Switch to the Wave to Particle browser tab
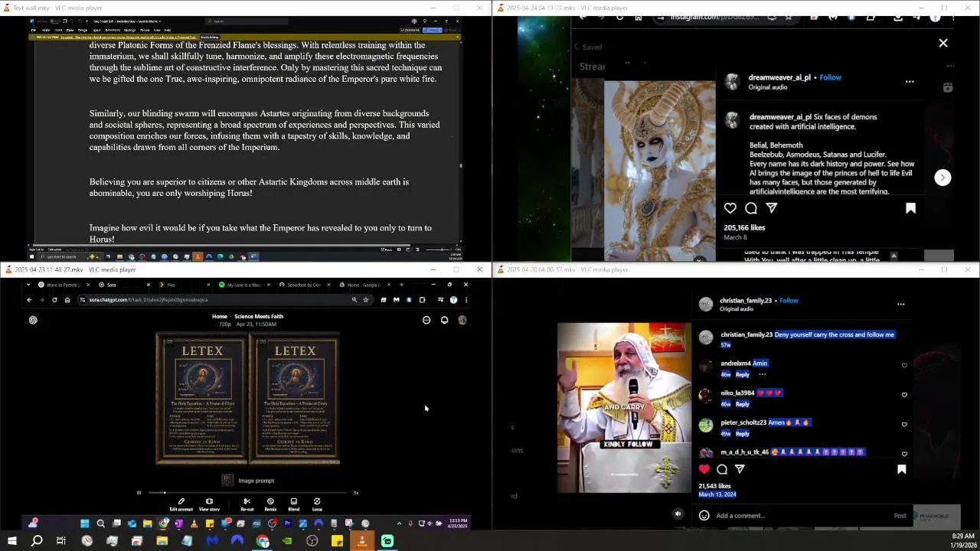980x551 pixels. [x=62, y=285]
